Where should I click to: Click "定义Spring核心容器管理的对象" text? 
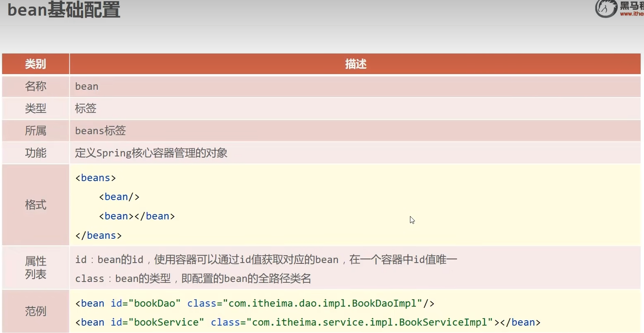coord(151,153)
